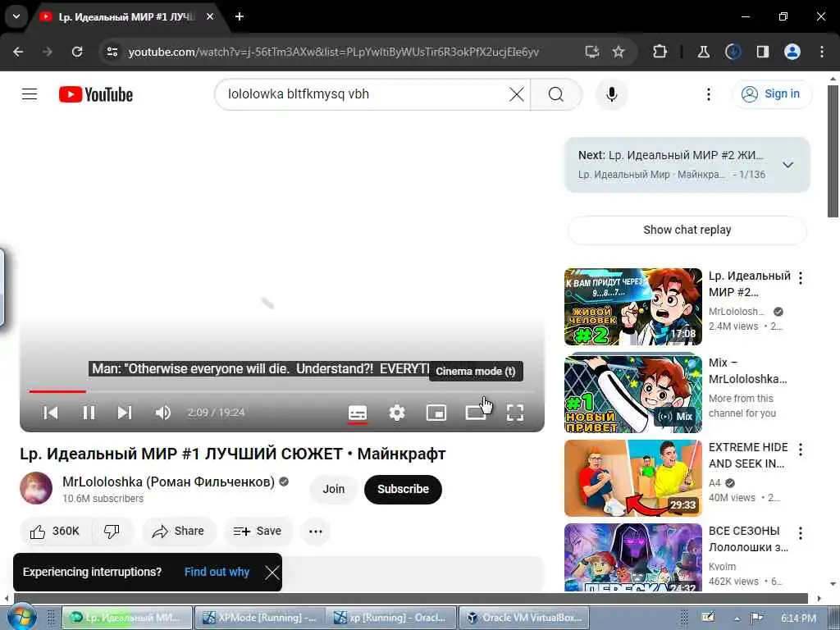Open the A4 channel name
Image resolution: width=840 pixels, height=630 pixels.
(714, 482)
